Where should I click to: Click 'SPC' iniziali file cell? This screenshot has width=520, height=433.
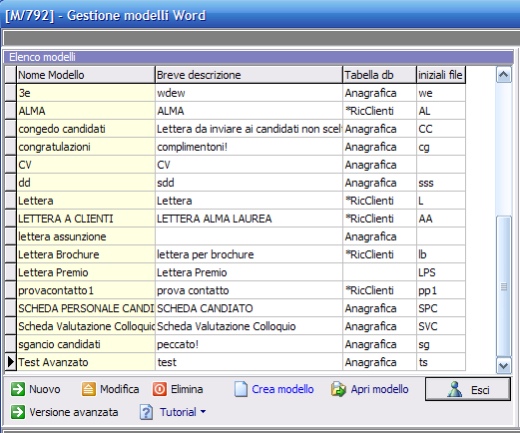tap(441, 308)
